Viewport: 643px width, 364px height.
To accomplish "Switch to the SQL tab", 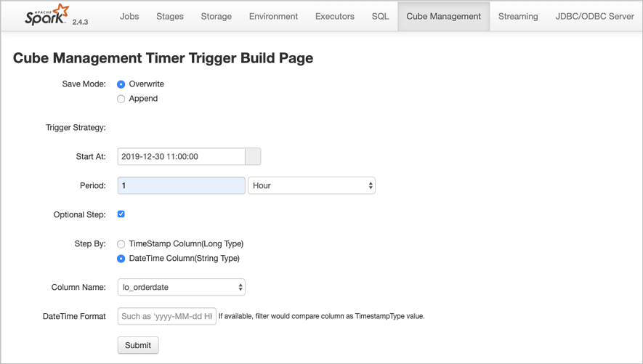I will click(380, 17).
